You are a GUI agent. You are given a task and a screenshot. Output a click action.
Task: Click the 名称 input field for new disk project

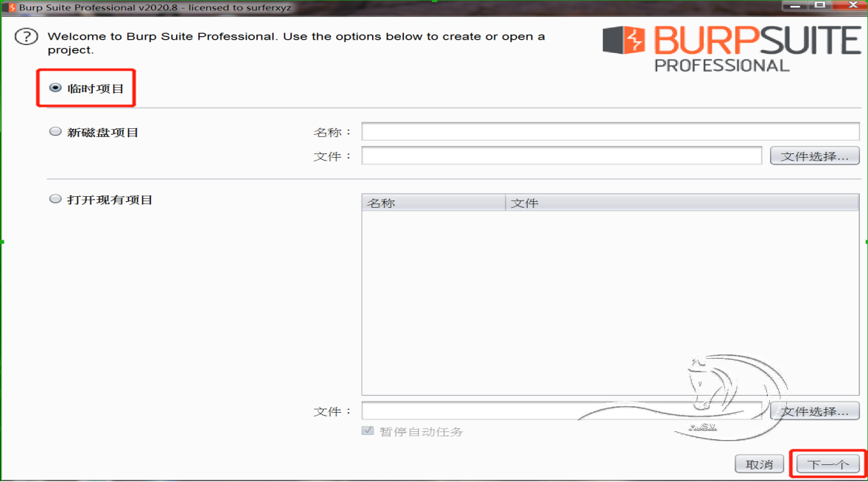610,132
